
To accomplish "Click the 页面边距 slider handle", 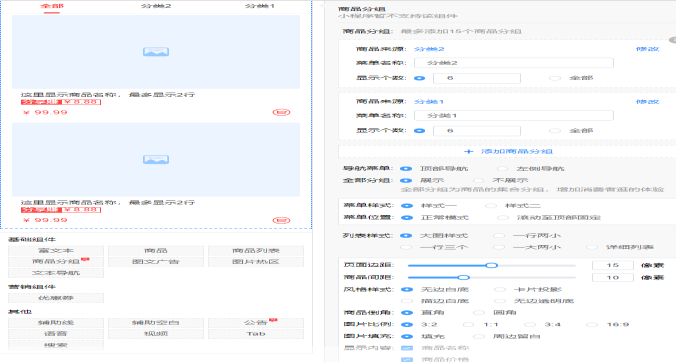I will coord(491,266).
